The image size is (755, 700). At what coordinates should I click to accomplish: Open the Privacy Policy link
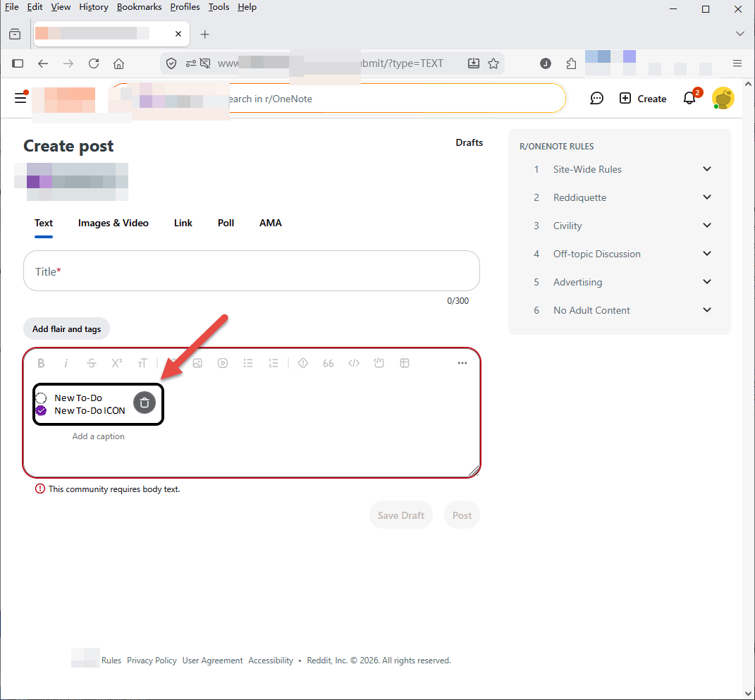152,661
